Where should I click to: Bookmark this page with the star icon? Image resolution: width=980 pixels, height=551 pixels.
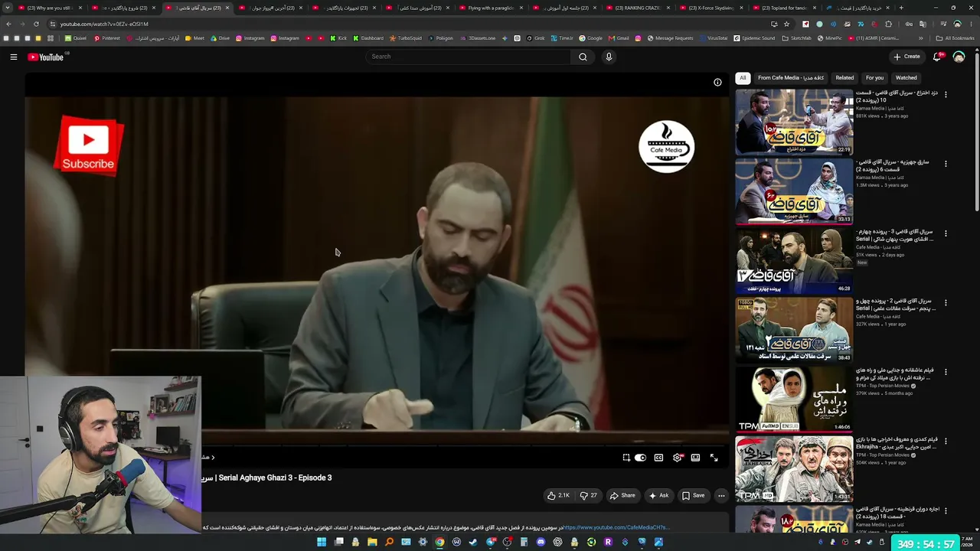point(786,24)
